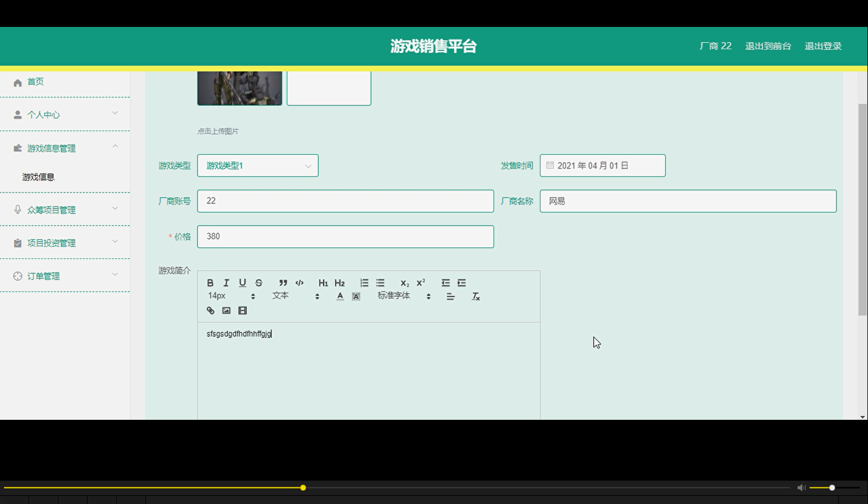Insert an image into the description editor
The width and height of the screenshot is (868, 504).
[226, 310]
